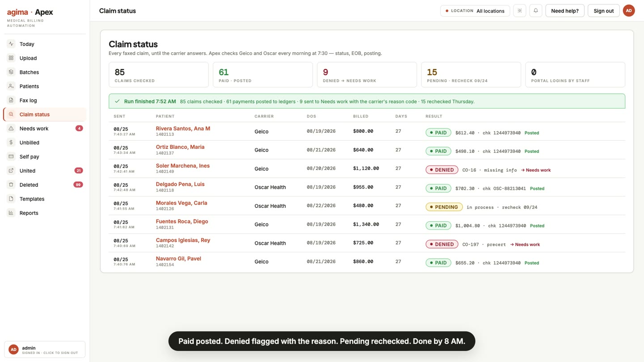
Task: Click the Need help? button
Action: [x=565, y=11]
